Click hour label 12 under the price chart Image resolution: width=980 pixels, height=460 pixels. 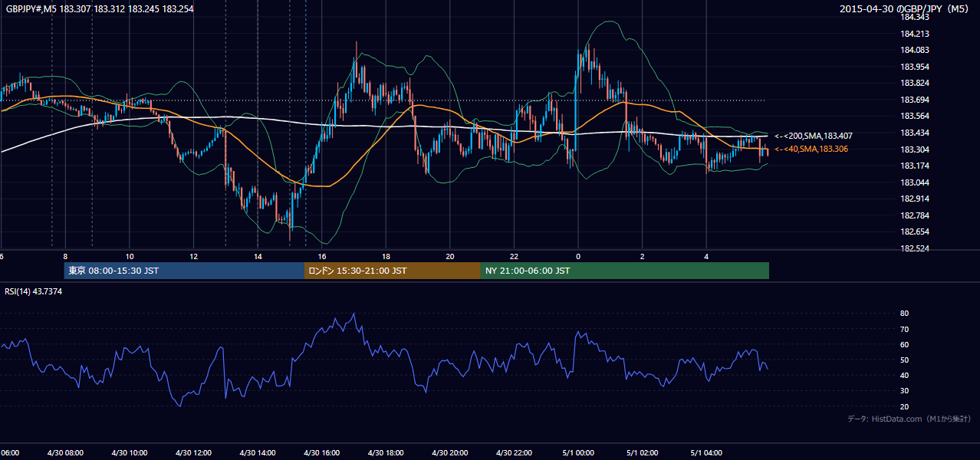click(194, 256)
